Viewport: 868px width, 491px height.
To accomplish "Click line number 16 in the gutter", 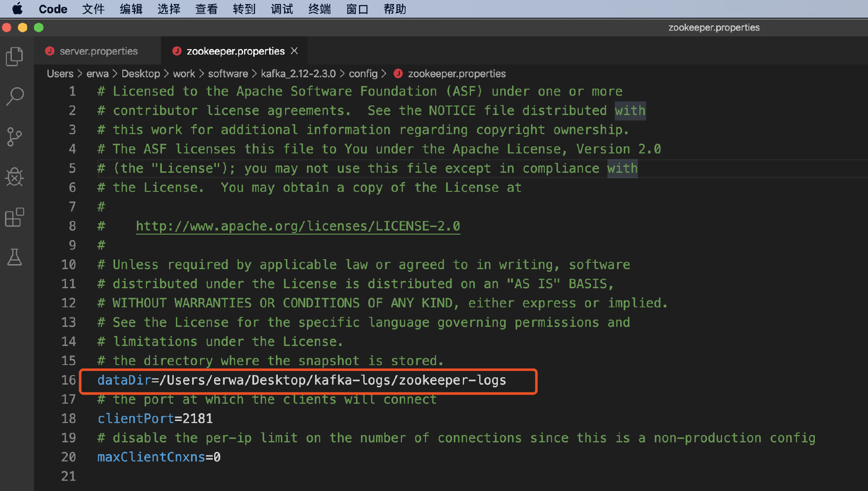I will (69, 380).
